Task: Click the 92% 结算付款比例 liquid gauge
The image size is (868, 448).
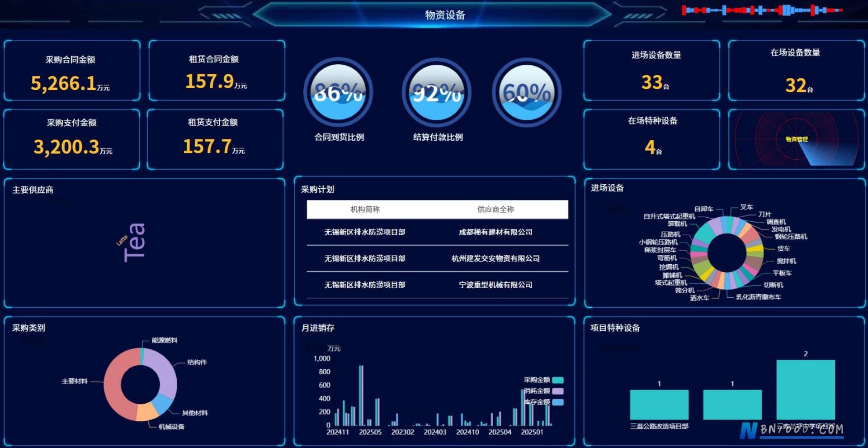Action: tap(437, 92)
